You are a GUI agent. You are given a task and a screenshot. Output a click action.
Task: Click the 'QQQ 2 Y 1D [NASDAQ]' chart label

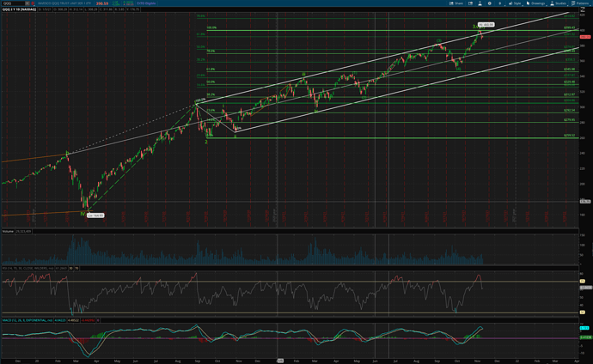tap(19, 9)
